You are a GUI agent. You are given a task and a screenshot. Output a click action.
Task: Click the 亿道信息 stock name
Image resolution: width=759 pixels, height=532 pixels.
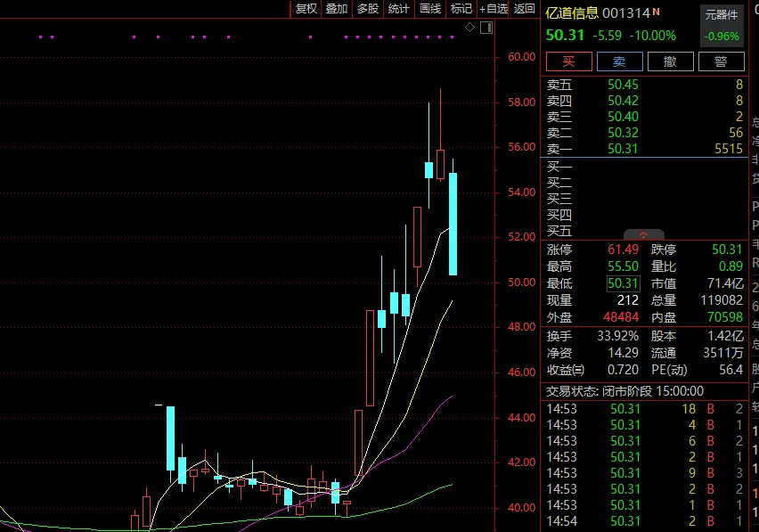(572, 13)
